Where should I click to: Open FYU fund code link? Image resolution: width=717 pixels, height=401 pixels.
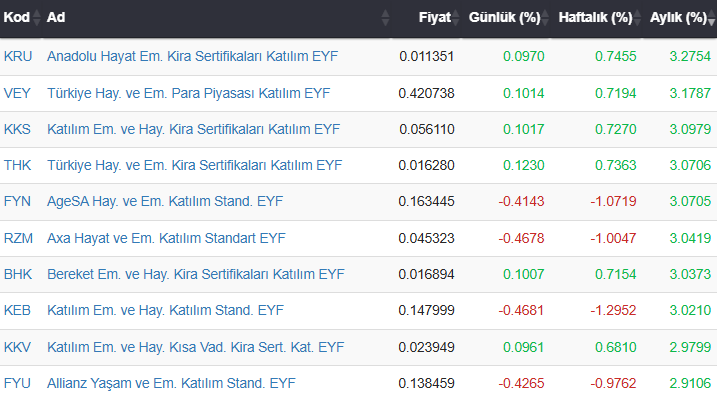tap(17, 383)
